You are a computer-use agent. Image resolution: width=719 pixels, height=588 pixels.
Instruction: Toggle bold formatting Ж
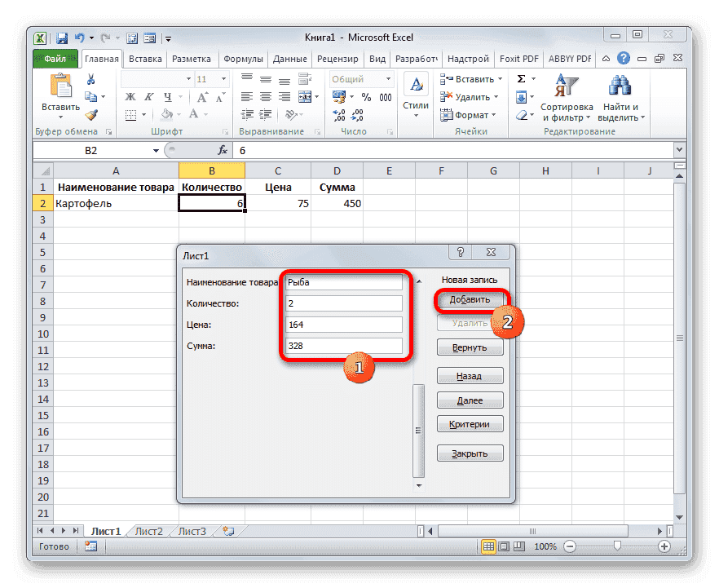click(129, 97)
